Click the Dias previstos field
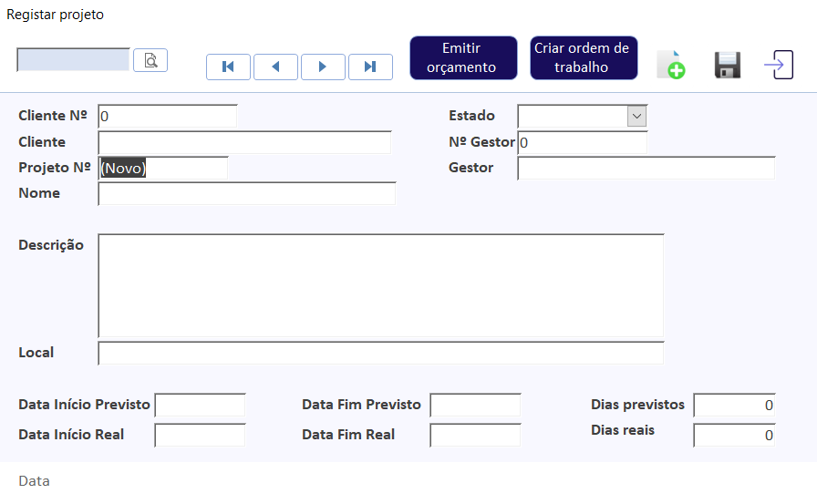 point(735,405)
